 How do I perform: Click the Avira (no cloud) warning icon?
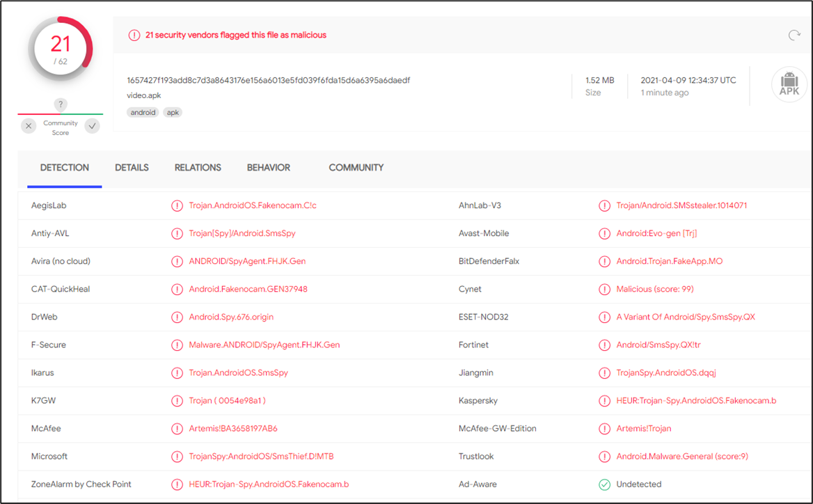pyautogui.click(x=177, y=261)
